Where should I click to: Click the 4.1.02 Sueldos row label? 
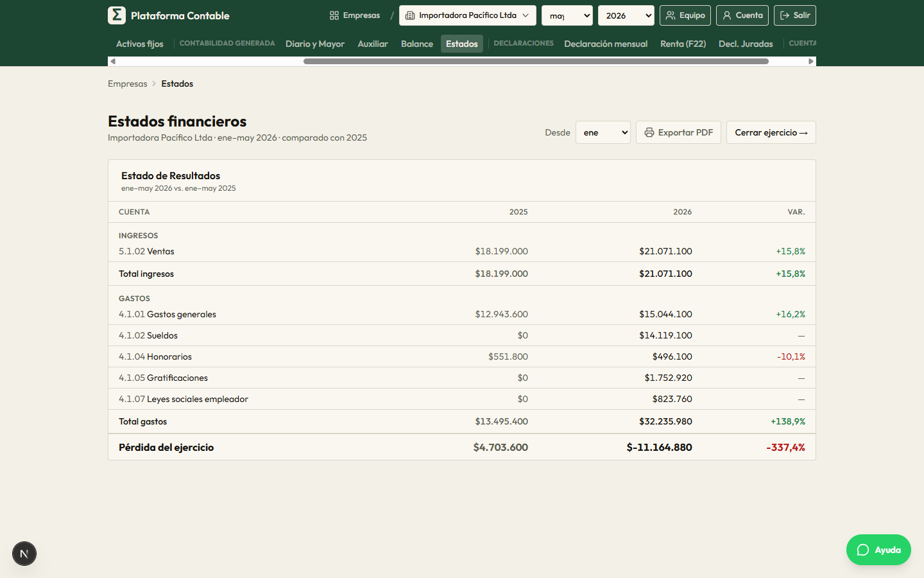pyautogui.click(x=148, y=335)
